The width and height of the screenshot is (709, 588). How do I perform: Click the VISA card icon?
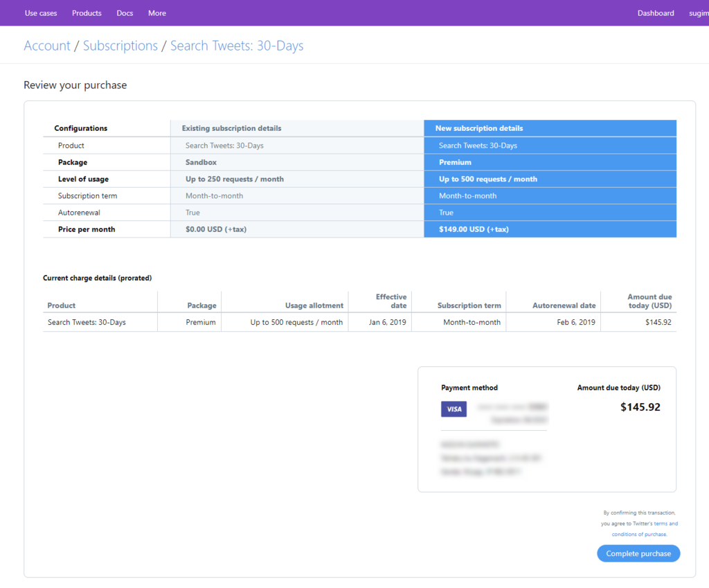click(x=454, y=409)
